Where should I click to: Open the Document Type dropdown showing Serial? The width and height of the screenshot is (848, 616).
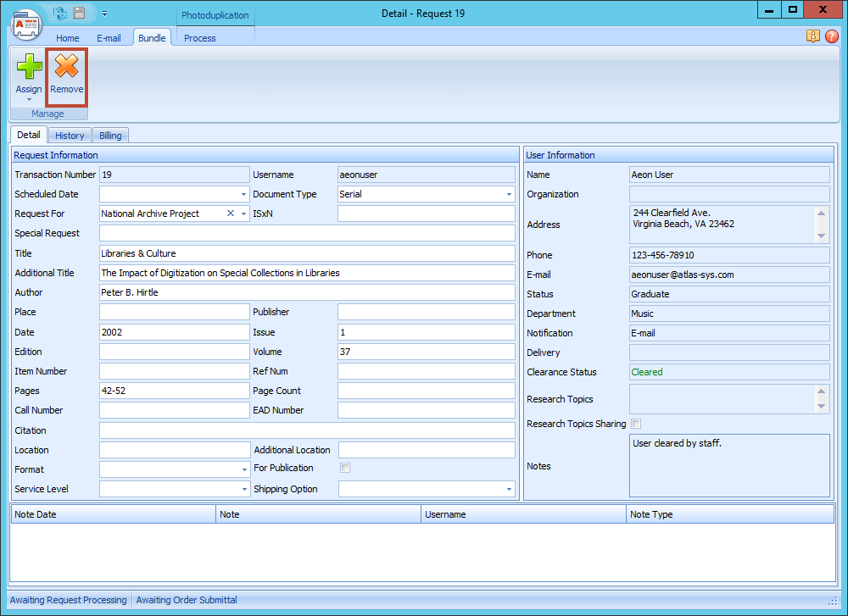click(x=509, y=194)
